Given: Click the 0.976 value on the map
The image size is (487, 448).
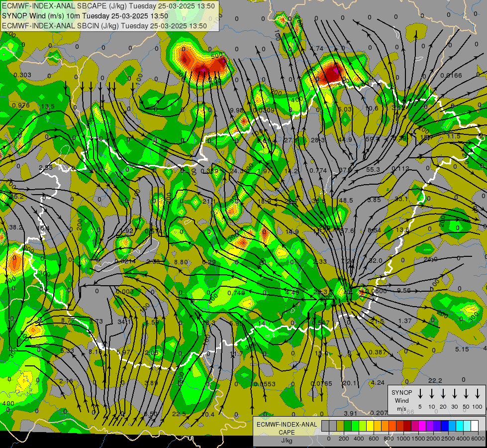Looking at the screenshot, I should (21, 106).
